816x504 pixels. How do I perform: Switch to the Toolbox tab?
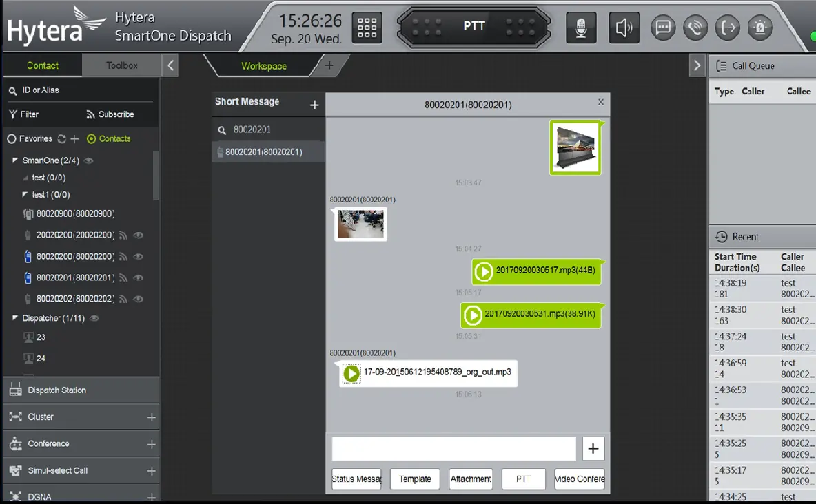[121, 65]
